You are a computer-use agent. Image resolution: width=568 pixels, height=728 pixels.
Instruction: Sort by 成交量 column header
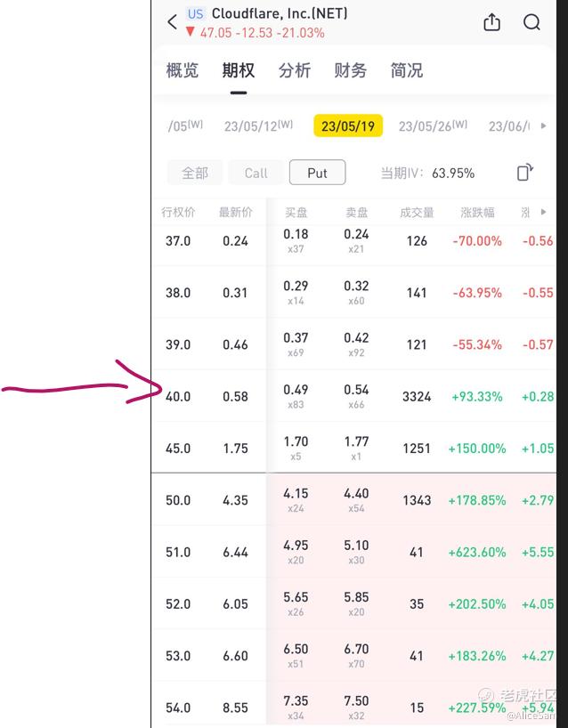(417, 212)
